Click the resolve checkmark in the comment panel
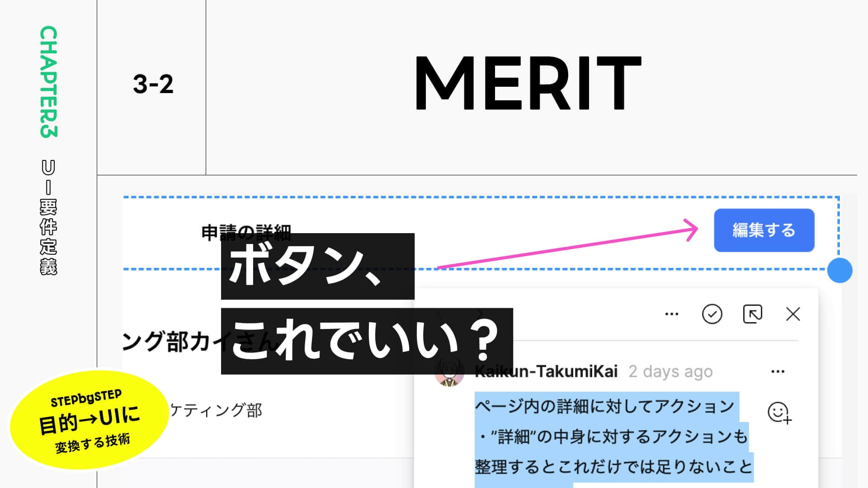 [x=712, y=313]
